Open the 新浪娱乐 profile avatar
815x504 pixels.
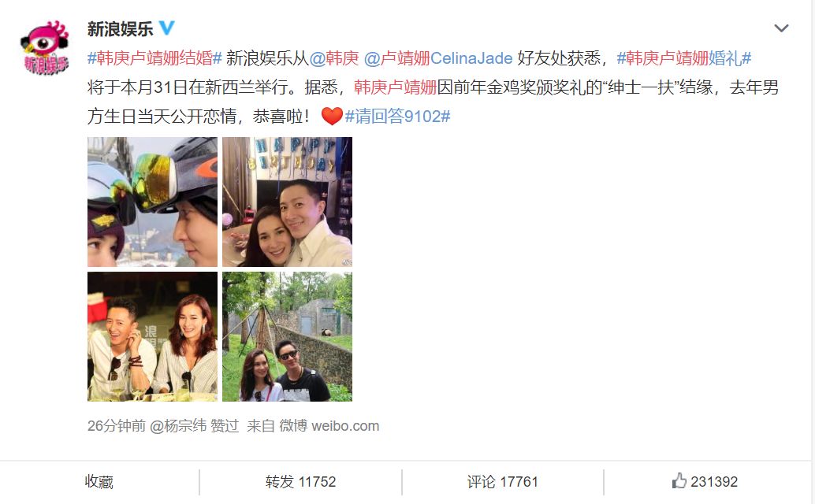coord(45,47)
